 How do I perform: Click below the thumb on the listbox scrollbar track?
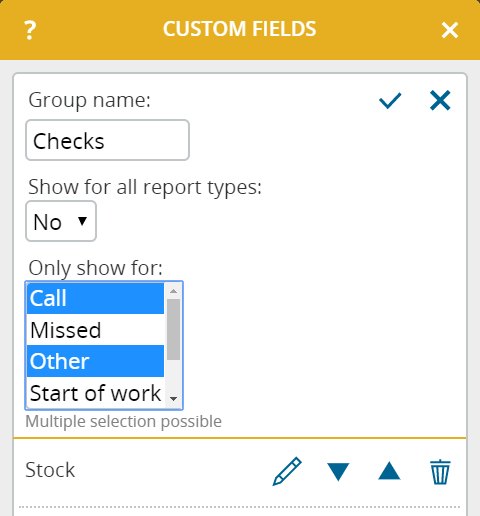[x=173, y=376]
